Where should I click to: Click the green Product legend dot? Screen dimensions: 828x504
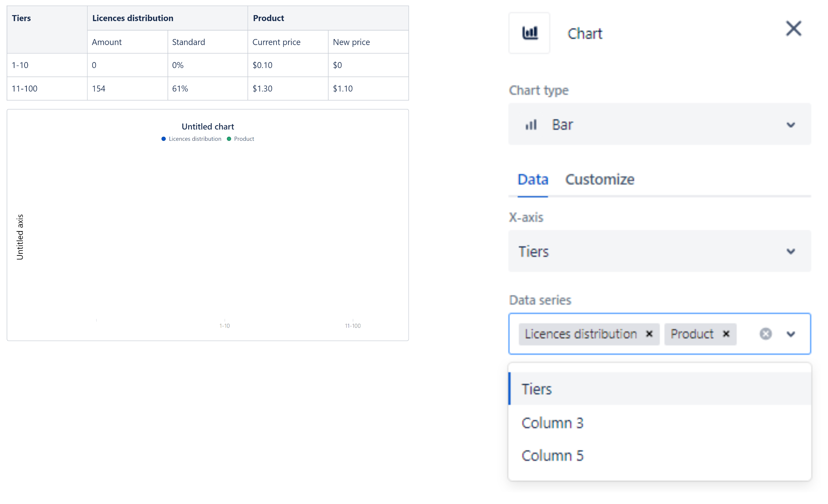[229, 139]
